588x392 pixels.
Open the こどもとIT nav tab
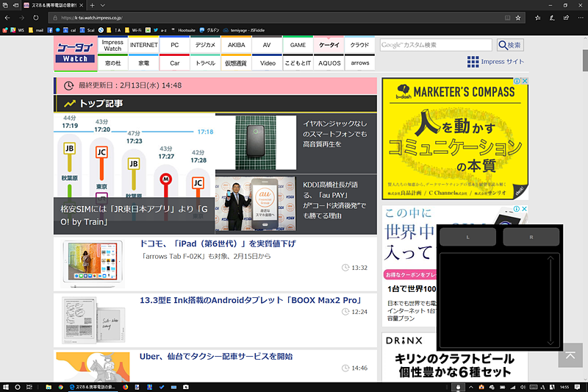point(298,63)
